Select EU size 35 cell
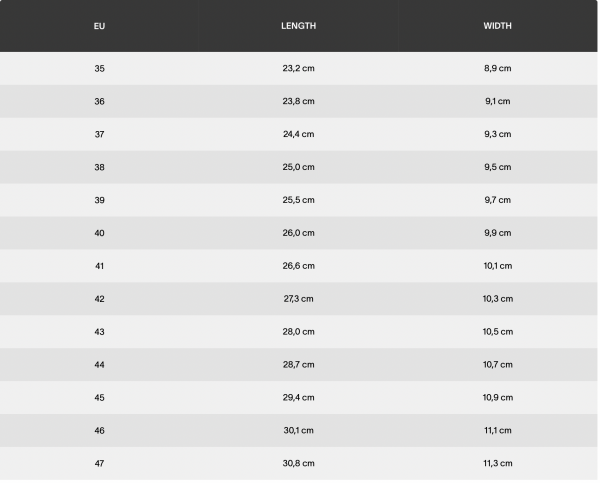Image resolution: width=600 pixels, height=483 pixels. (99, 68)
